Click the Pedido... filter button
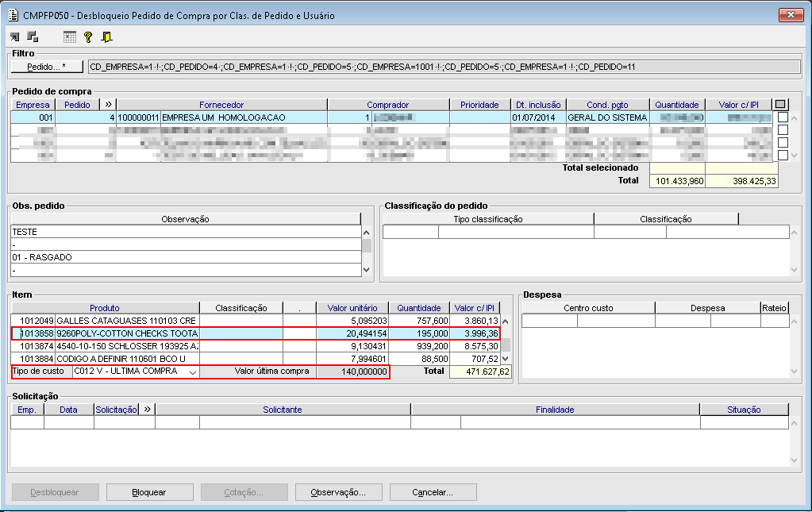 (x=46, y=67)
